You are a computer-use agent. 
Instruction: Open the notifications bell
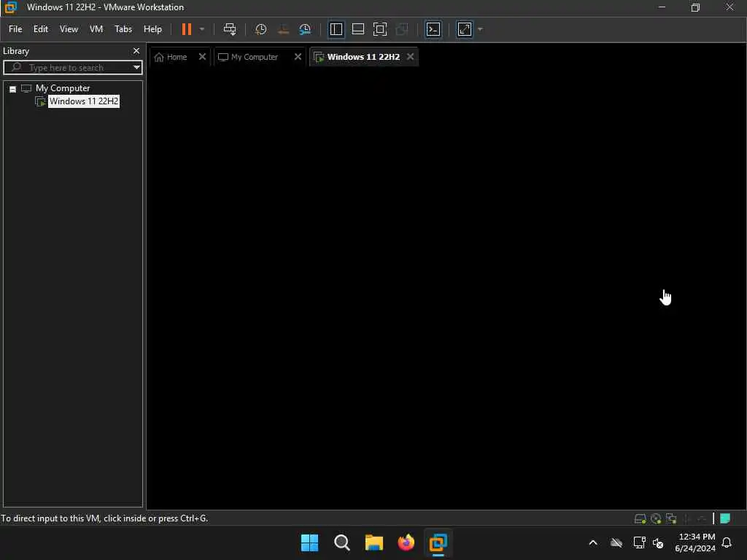tap(727, 542)
